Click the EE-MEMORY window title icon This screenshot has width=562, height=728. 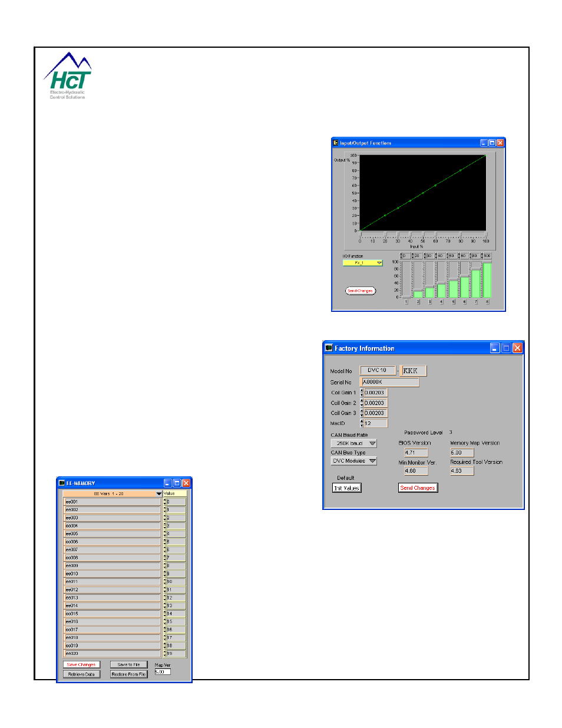61,483
